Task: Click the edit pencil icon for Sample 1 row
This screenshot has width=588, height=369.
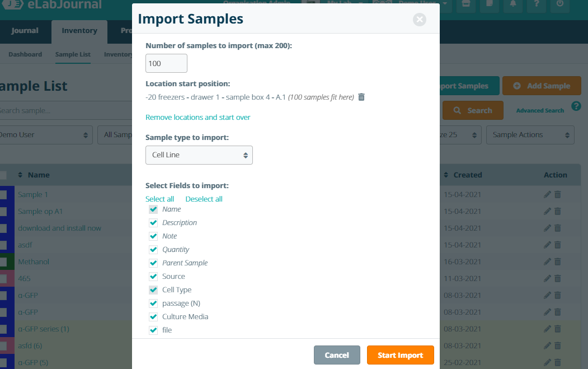Action: click(x=547, y=194)
